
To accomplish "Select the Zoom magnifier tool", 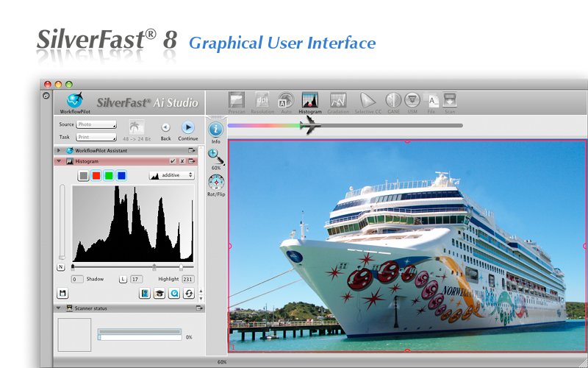I will [216, 155].
